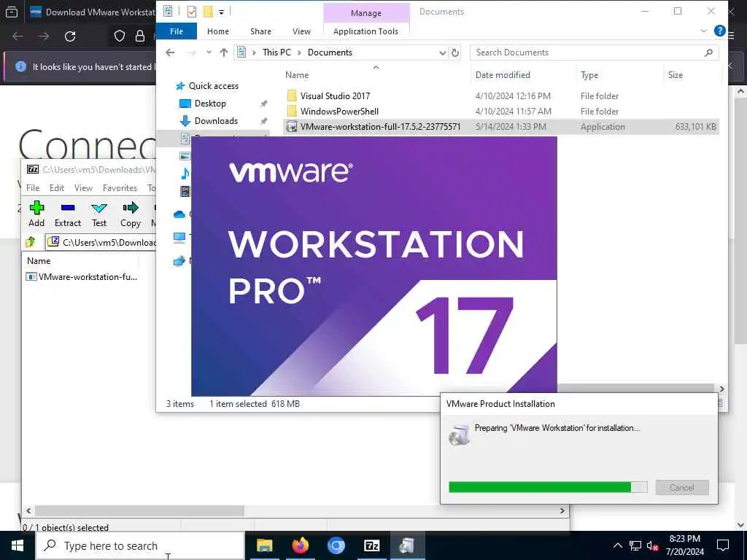This screenshot has height=560, width=747.
Task: Open the View ribbon tab in Explorer
Action: (301, 31)
